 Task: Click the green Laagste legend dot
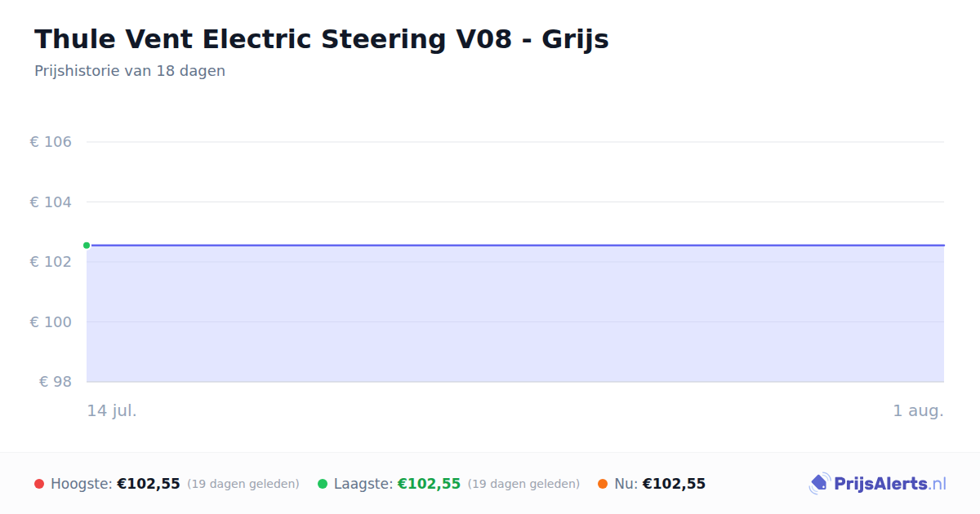[323, 484]
